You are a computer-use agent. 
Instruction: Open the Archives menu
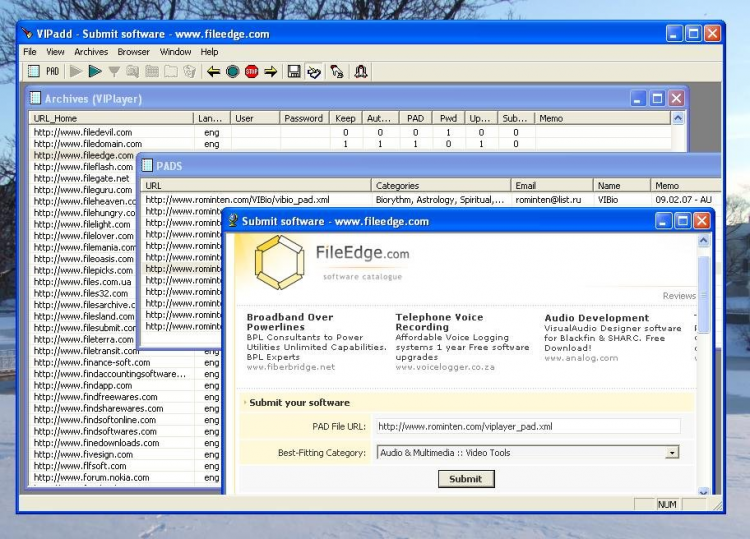pyautogui.click(x=91, y=52)
